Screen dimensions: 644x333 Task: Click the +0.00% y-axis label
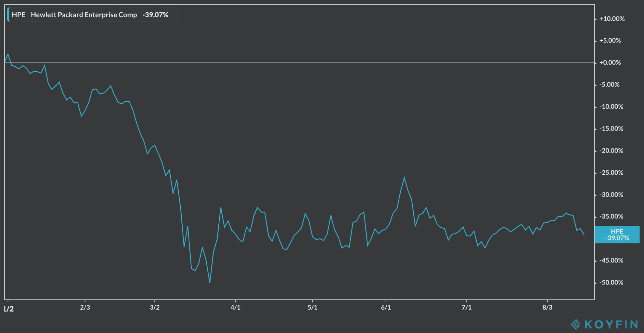(x=610, y=62)
